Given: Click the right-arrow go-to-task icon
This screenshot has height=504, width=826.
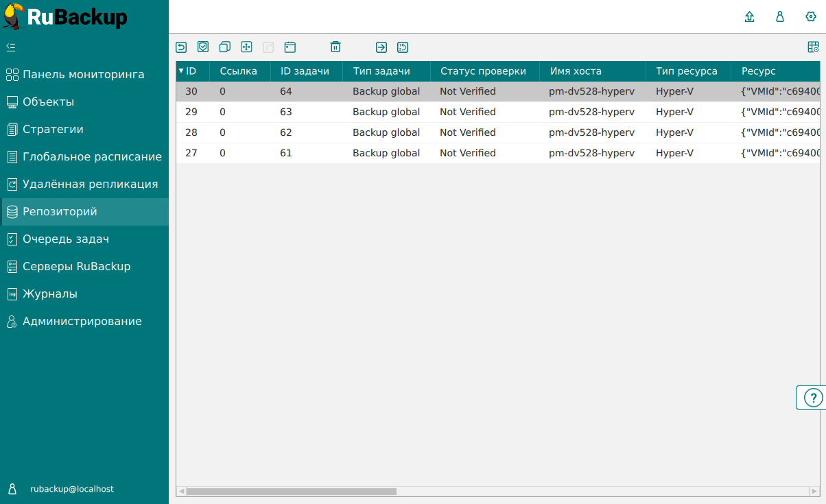Looking at the screenshot, I should 381,47.
